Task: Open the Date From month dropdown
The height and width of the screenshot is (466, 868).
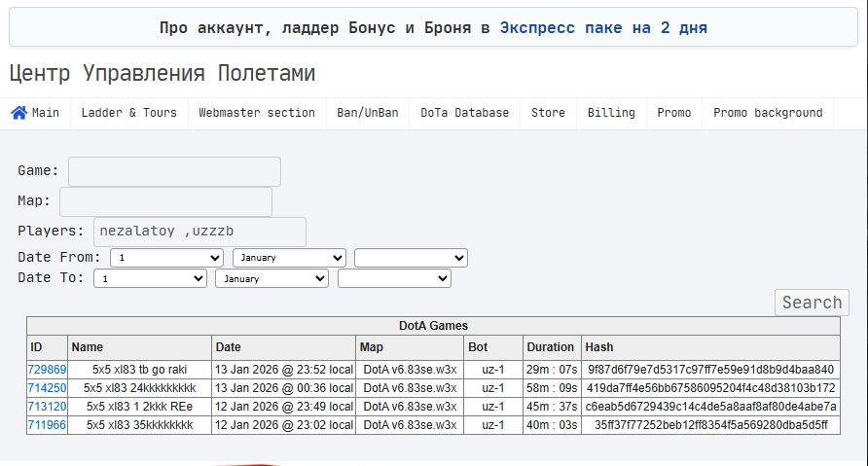Action: 289,258
